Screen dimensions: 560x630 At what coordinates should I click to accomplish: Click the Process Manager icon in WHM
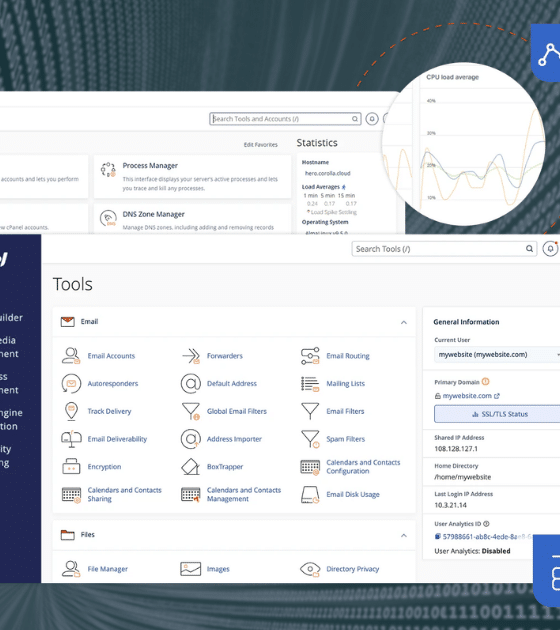(x=108, y=170)
